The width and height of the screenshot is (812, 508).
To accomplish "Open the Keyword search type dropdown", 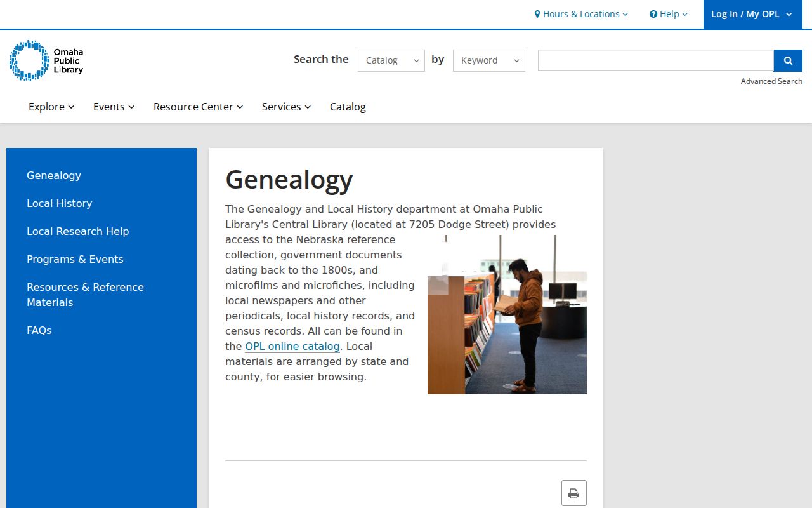I will [489, 60].
